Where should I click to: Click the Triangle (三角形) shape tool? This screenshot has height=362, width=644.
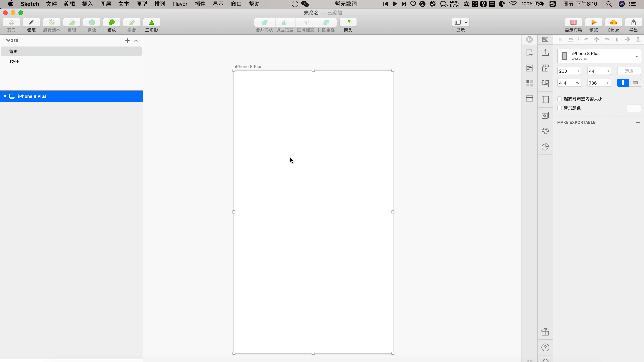tap(151, 22)
